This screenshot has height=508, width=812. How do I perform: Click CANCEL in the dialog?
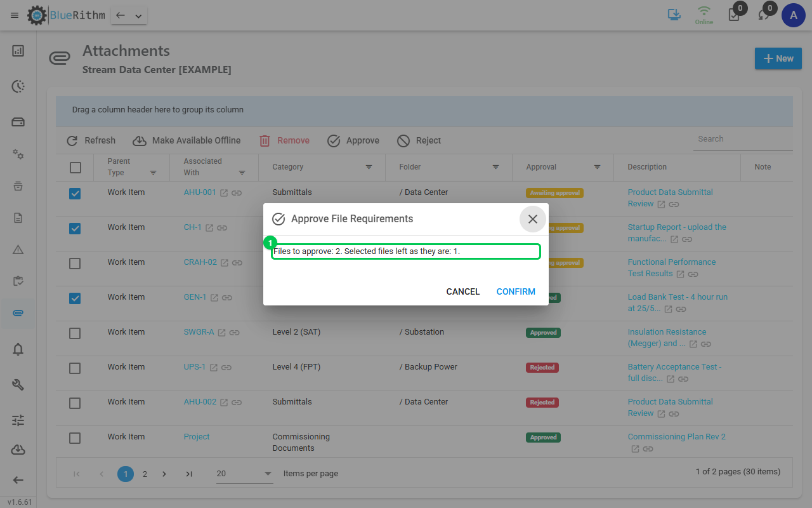tap(463, 291)
